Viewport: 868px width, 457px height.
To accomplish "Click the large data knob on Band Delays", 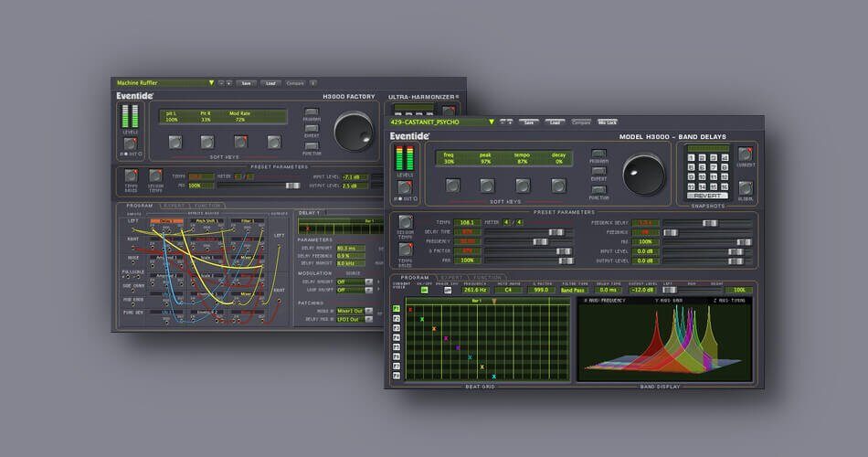I will 645,174.
